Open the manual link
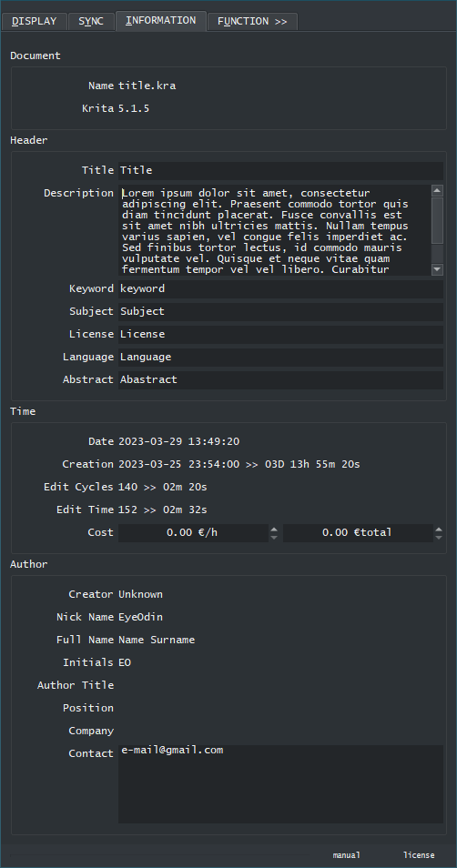 click(x=346, y=855)
